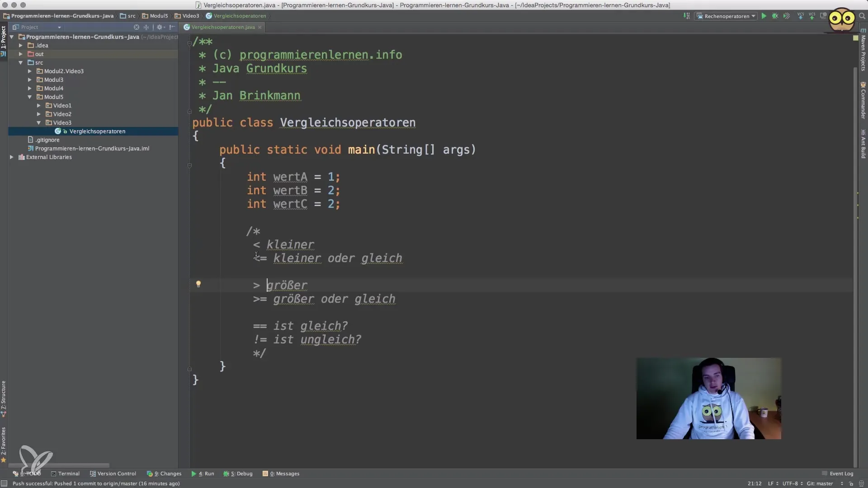The image size is (868, 488).
Task: Hide the Project panel with hide icon
Action: 172,27
